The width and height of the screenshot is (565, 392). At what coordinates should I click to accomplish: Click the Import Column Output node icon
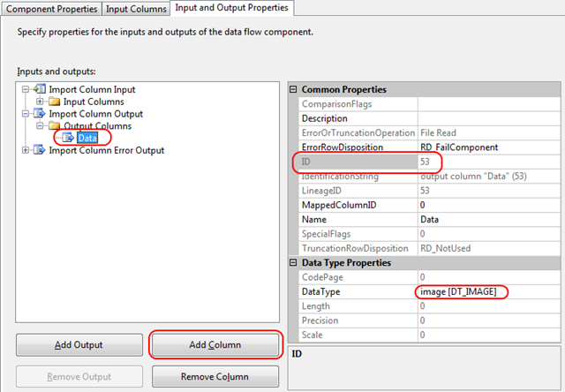38,114
